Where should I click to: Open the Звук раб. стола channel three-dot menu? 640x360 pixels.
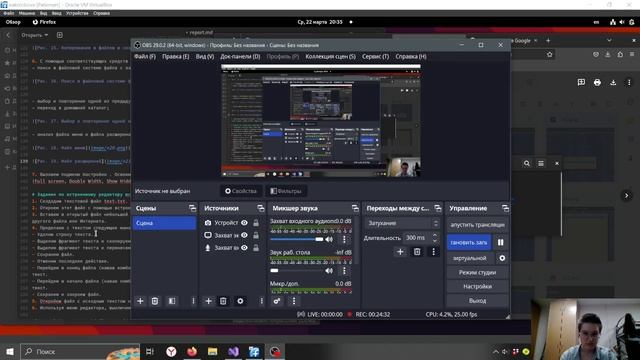(x=344, y=271)
